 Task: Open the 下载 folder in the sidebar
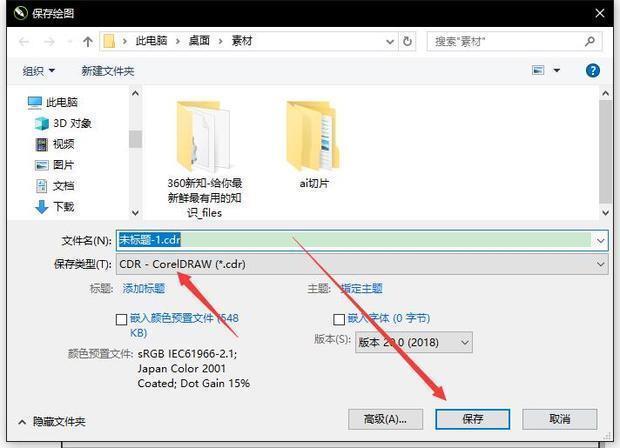[x=63, y=206]
